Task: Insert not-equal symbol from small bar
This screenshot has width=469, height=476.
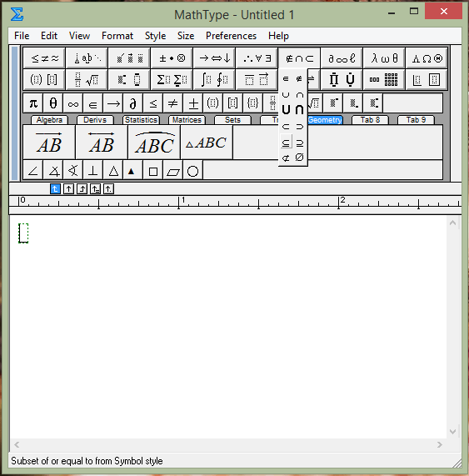Action: pos(173,103)
